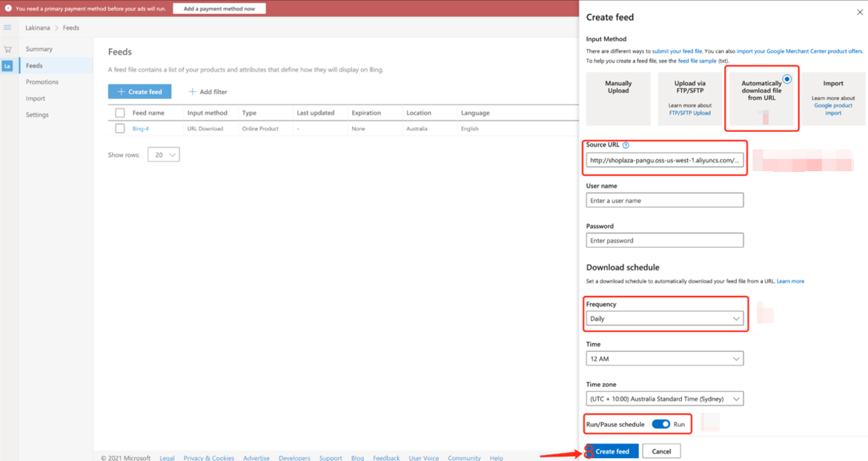
Task: Open the Privacy & Cookies footer link
Action: click(209, 458)
